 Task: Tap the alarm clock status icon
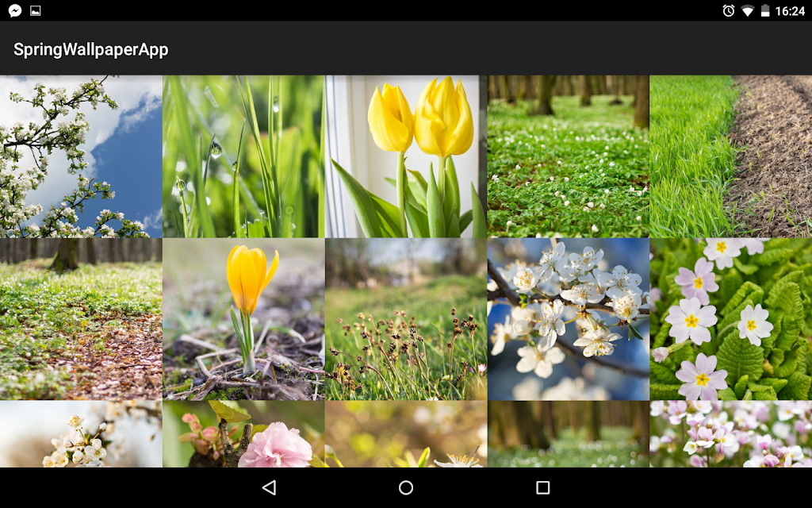click(x=728, y=10)
